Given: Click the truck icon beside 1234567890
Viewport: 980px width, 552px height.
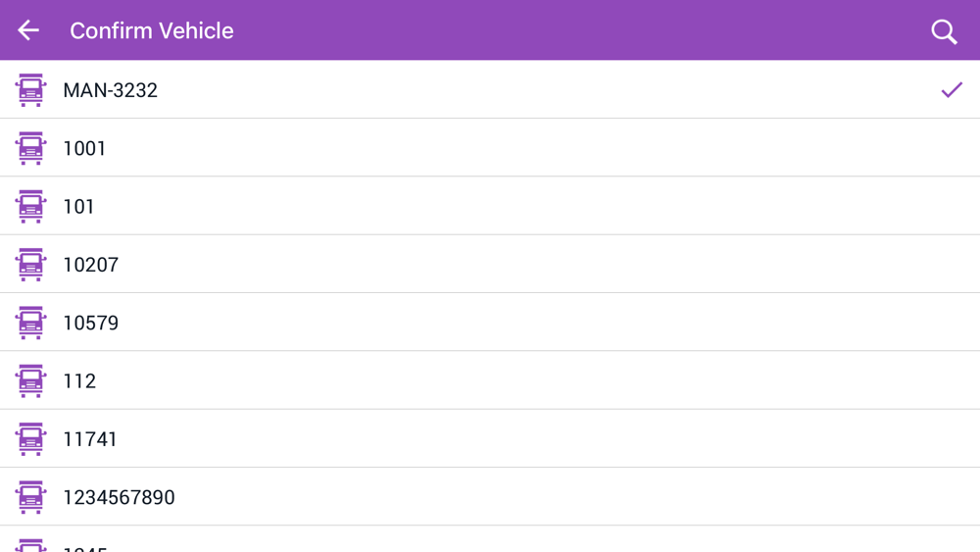Looking at the screenshot, I should pyautogui.click(x=30, y=497).
